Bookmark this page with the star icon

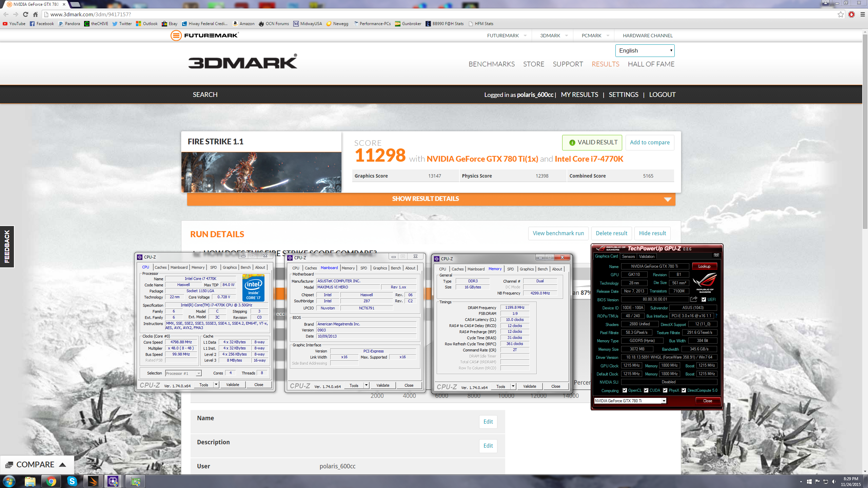841,14
